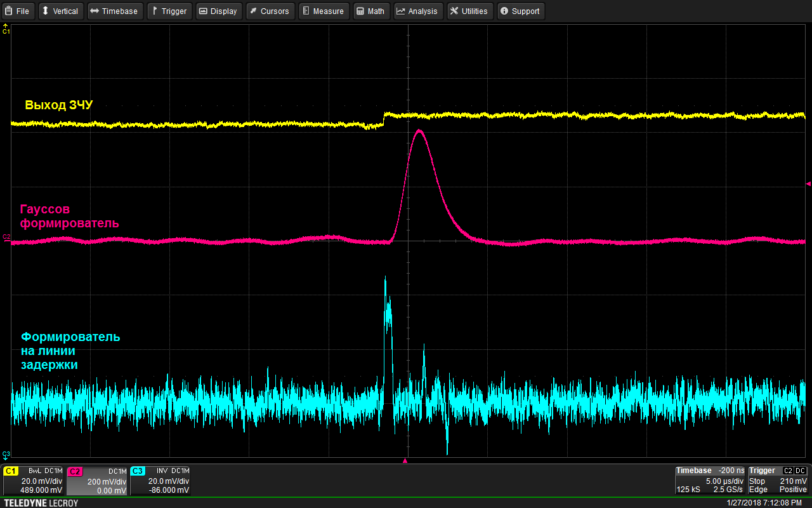This screenshot has width=812, height=508.
Task: Open the Vertical menu
Action: click(60, 11)
